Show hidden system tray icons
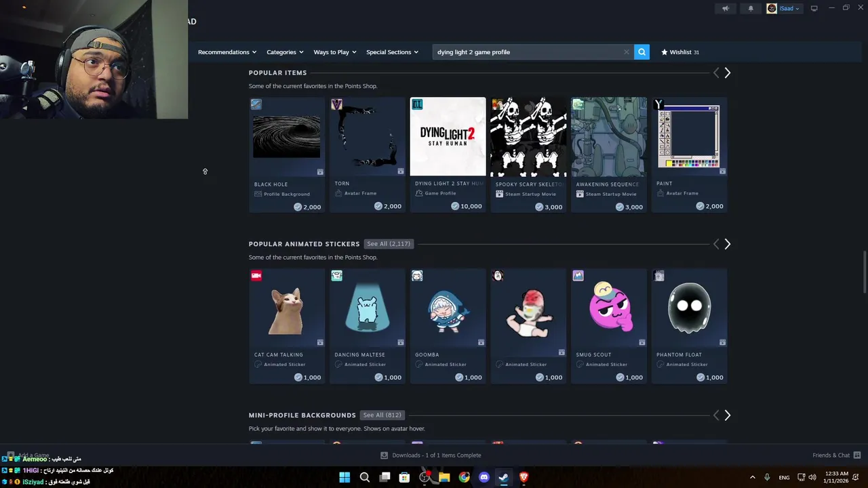Screen dimensions: 868x488 (752, 477)
